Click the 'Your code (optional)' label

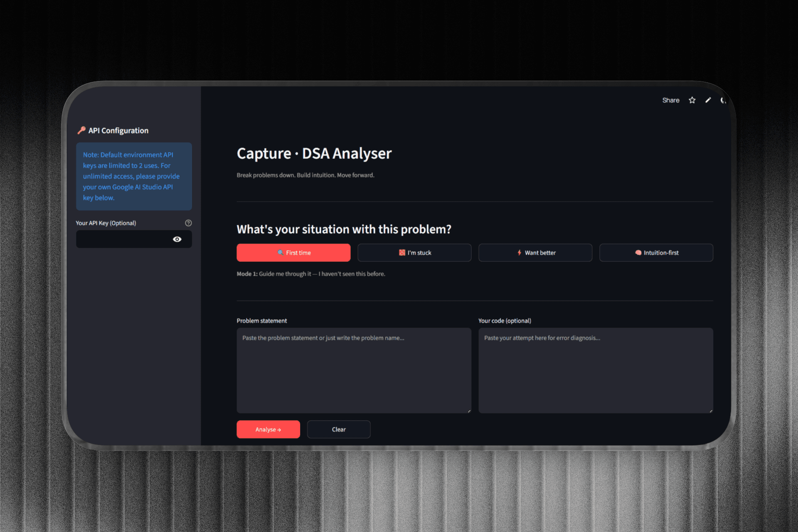pyautogui.click(x=505, y=321)
